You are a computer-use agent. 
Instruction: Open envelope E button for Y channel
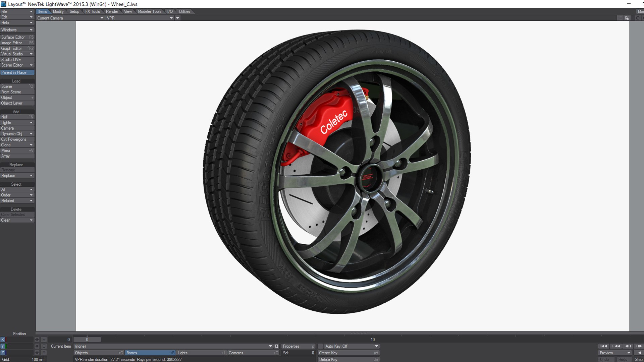tap(44, 346)
